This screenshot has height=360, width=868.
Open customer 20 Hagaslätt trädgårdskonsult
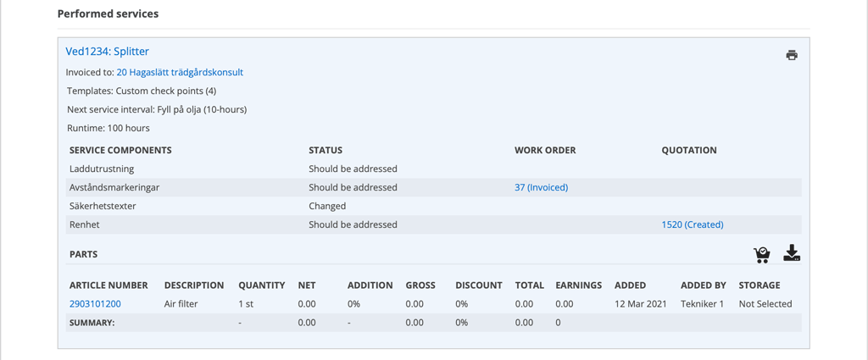(x=180, y=73)
